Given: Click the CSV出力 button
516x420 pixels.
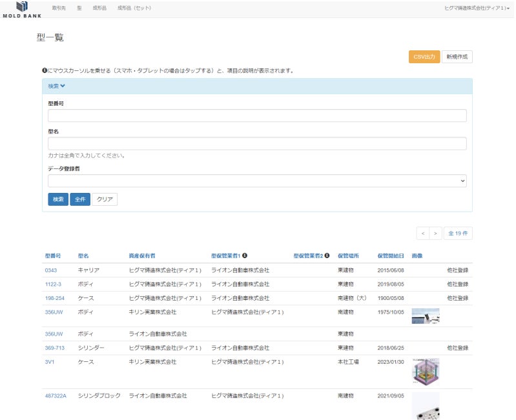Looking at the screenshot, I should (424, 57).
